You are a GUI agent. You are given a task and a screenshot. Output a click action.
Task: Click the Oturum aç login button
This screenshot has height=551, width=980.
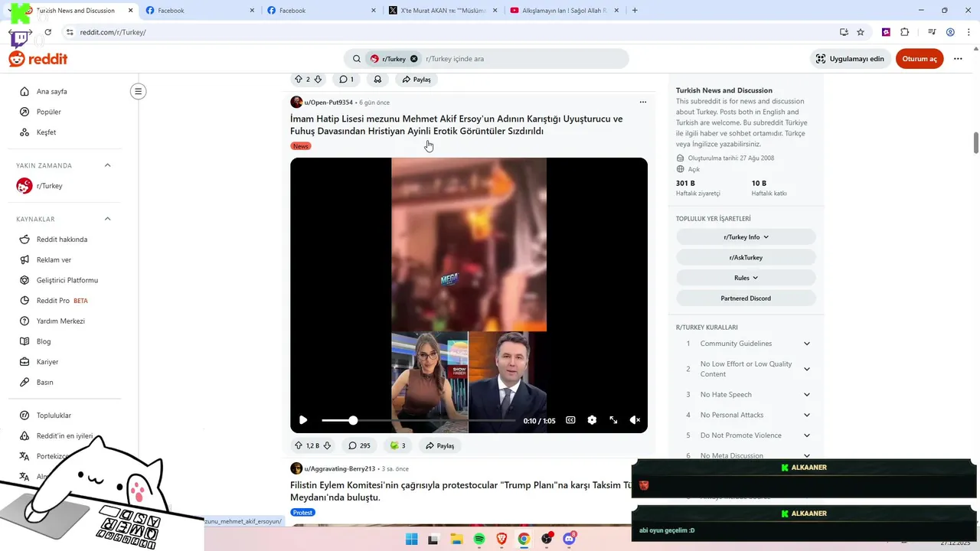click(x=920, y=59)
